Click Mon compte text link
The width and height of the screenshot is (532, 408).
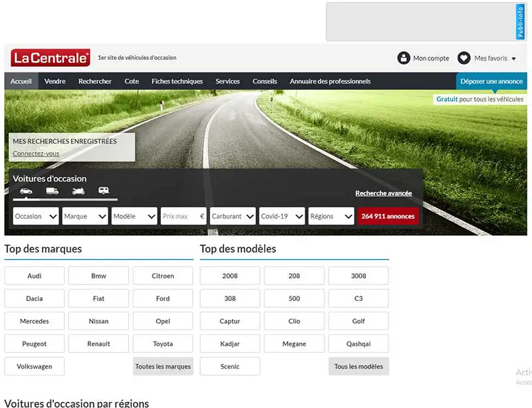coord(431,58)
